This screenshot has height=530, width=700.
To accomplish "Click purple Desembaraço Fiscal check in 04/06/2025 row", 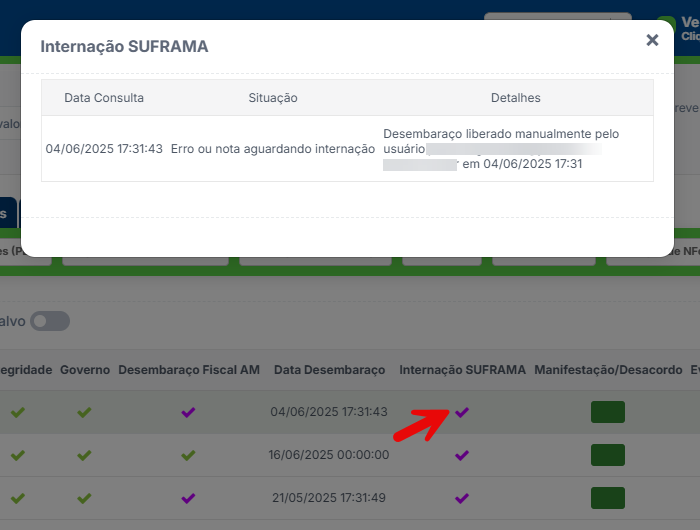I will [x=188, y=412].
